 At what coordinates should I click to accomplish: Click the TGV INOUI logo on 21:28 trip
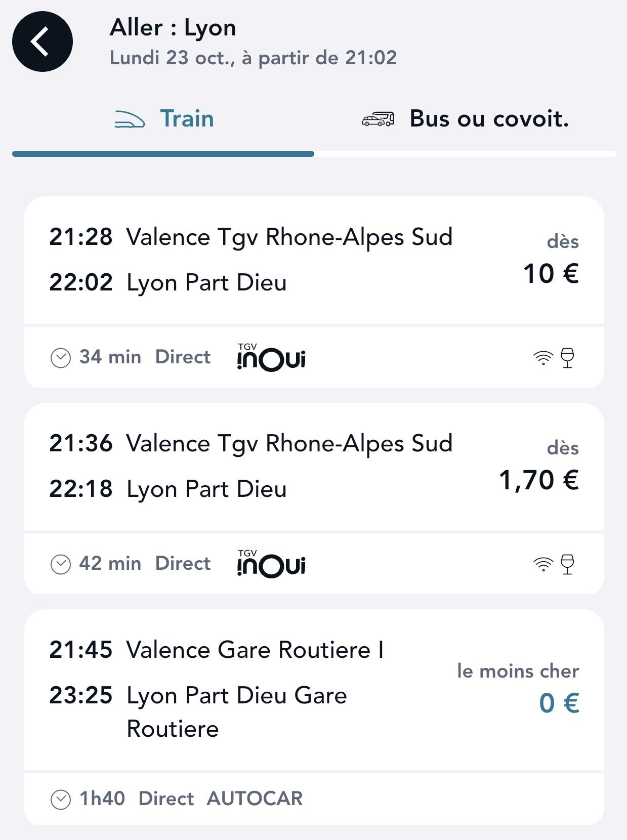point(271,357)
